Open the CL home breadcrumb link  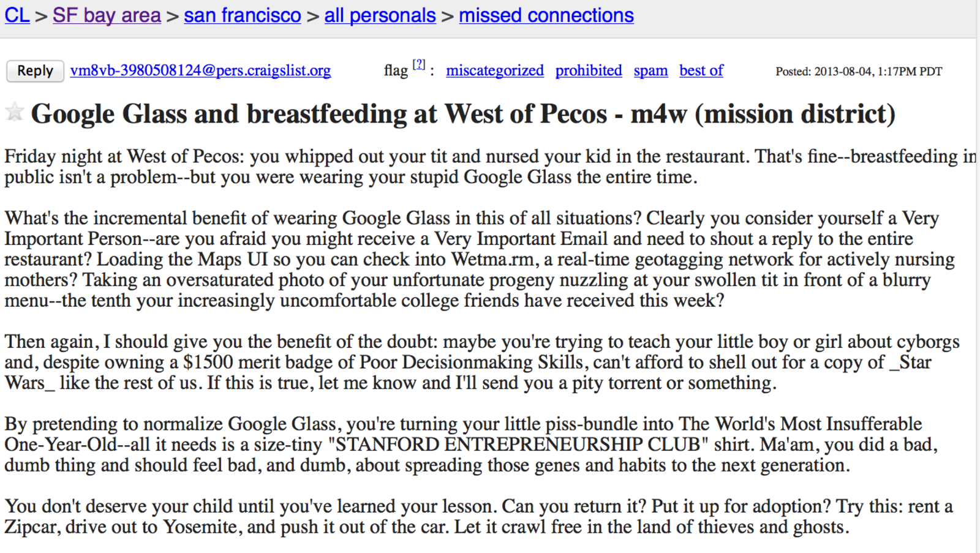pos(17,15)
